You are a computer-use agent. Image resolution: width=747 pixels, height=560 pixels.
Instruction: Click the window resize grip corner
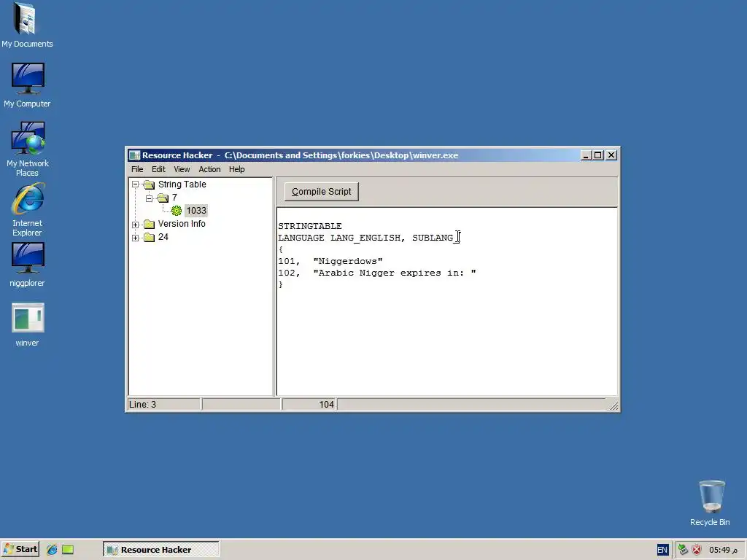pos(614,405)
